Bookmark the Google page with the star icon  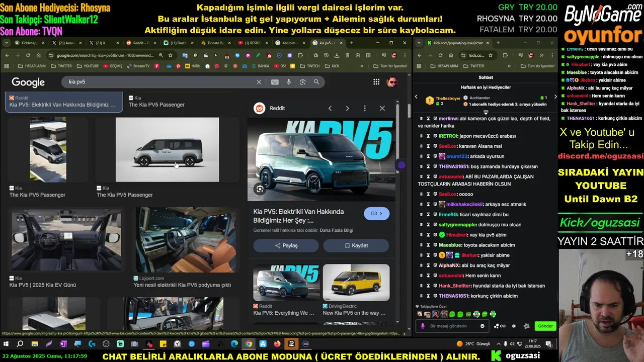pos(171,55)
